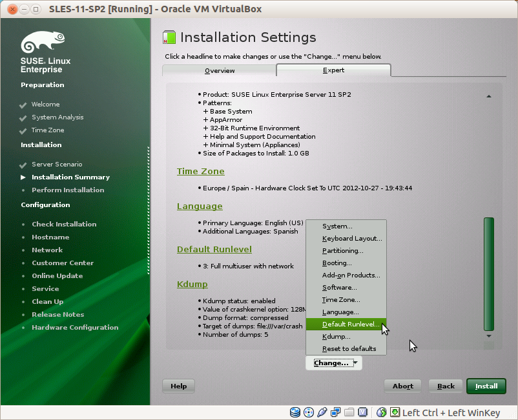The height and width of the screenshot is (420, 518).
Task: Click the checkmark beside System Analysis
Action: (23, 118)
